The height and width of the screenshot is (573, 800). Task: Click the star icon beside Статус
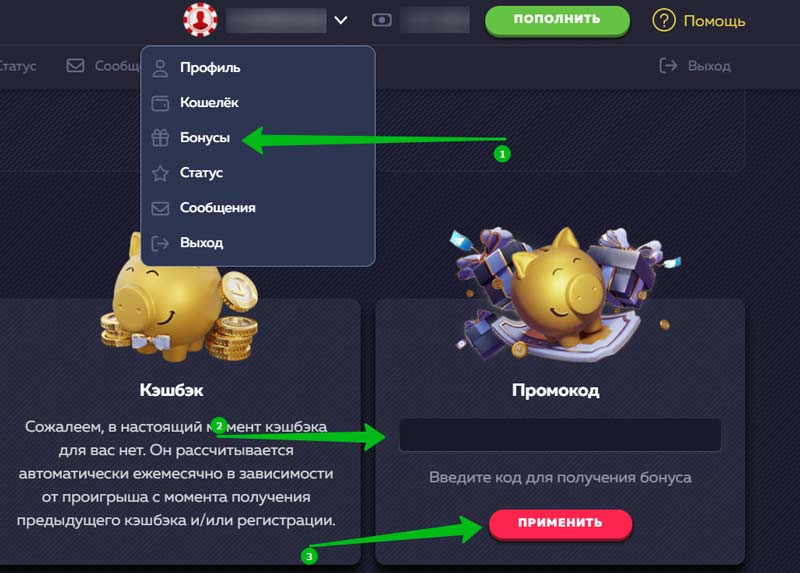(160, 173)
